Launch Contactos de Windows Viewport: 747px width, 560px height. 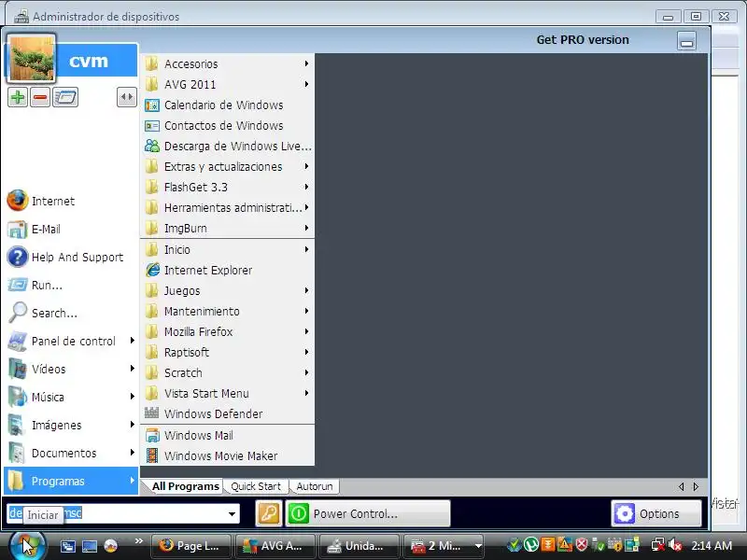click(x=227, y=125)
